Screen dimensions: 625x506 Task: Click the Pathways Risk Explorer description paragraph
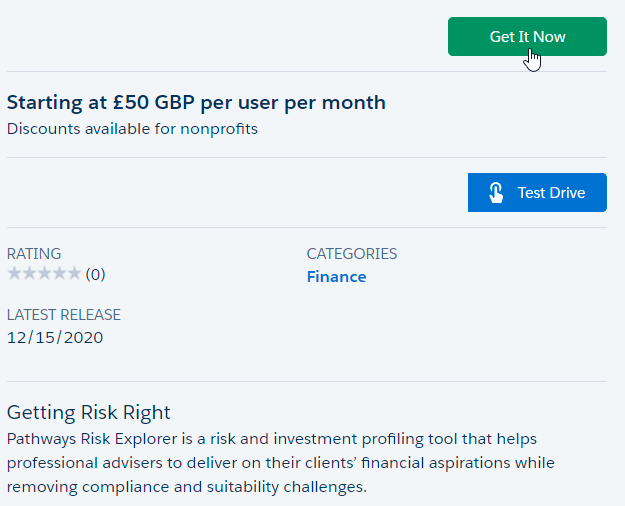(280, 463)
